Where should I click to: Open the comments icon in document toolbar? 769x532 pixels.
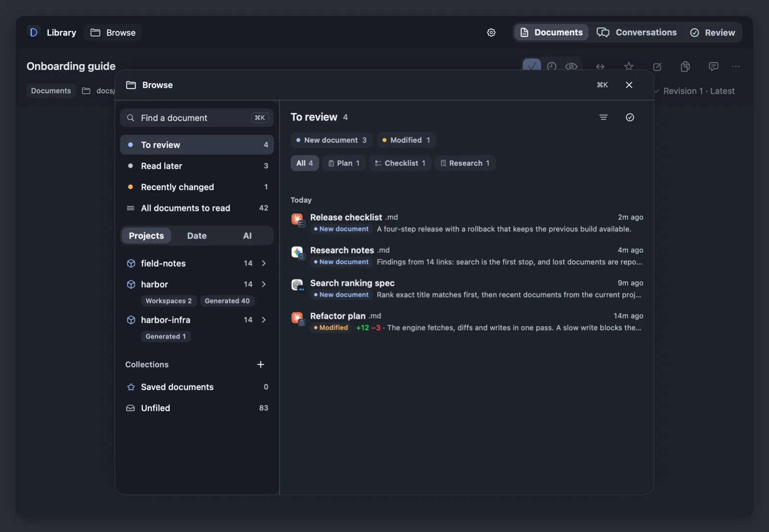[x=713, y=66]
